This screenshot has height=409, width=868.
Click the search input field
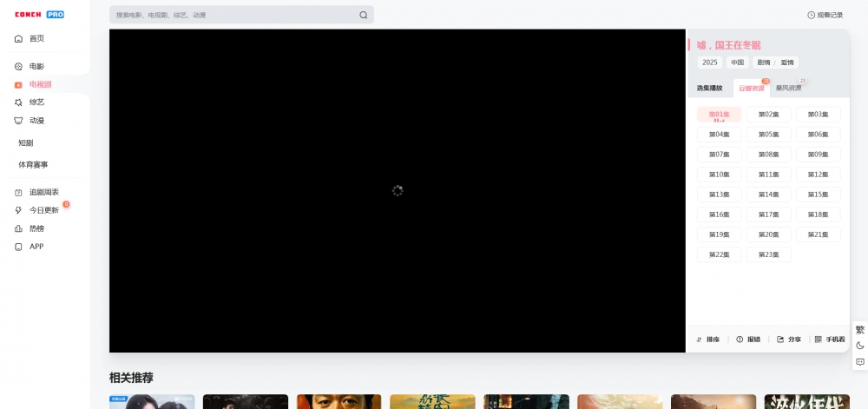pos(234,15)
